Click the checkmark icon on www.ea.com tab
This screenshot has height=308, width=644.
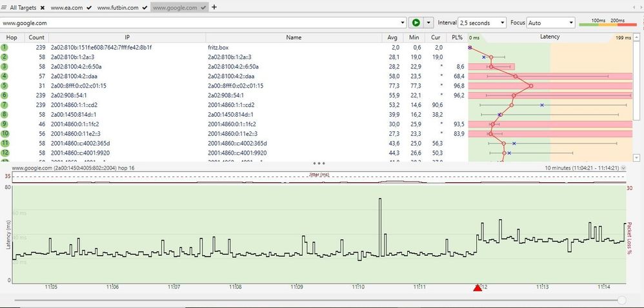89,7
